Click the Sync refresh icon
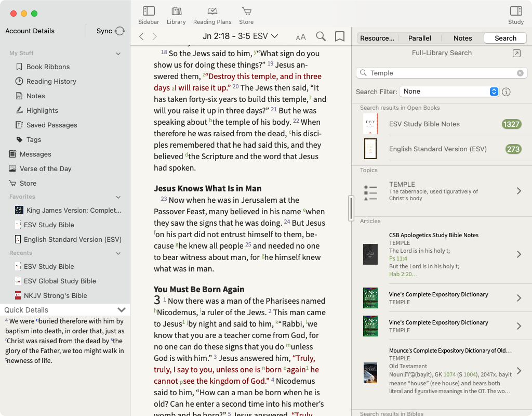532x416 pixels. (x=120, y=31)
